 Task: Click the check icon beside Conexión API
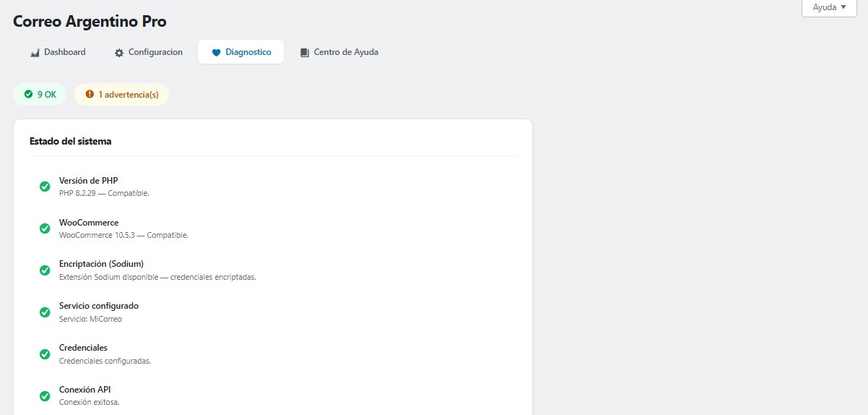(45, 395)
